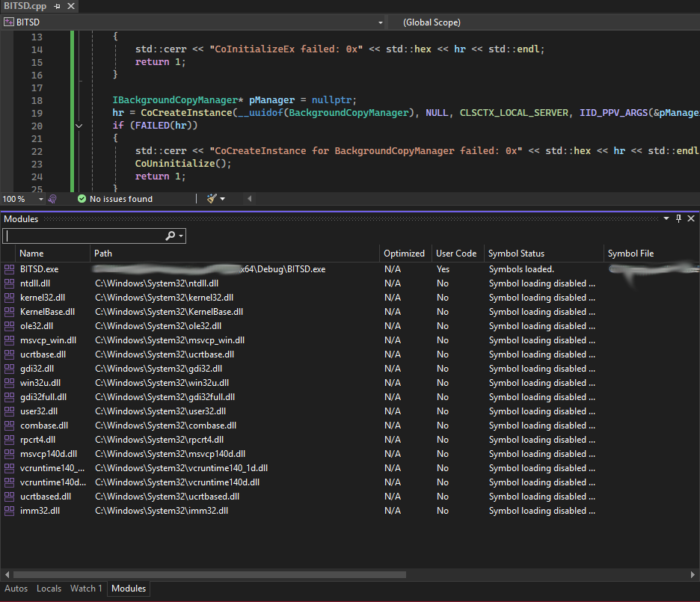This screenshot has height=602, width=700.
Task: Click the 'Symbols loaded.' status of BITSD.exe
Action: (x=521, y=269)
